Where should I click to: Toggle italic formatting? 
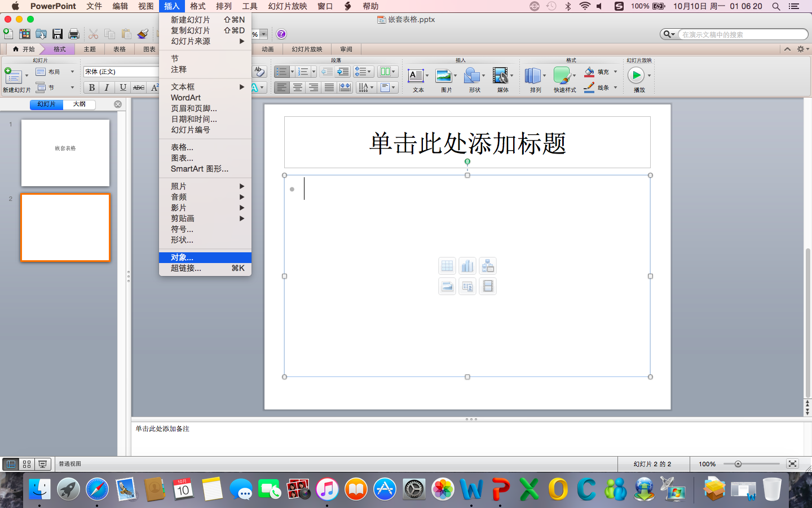[107, 87]
